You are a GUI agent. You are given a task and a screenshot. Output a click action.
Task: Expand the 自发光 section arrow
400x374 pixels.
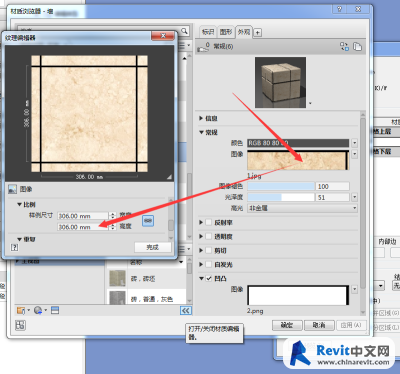[201, 264]
